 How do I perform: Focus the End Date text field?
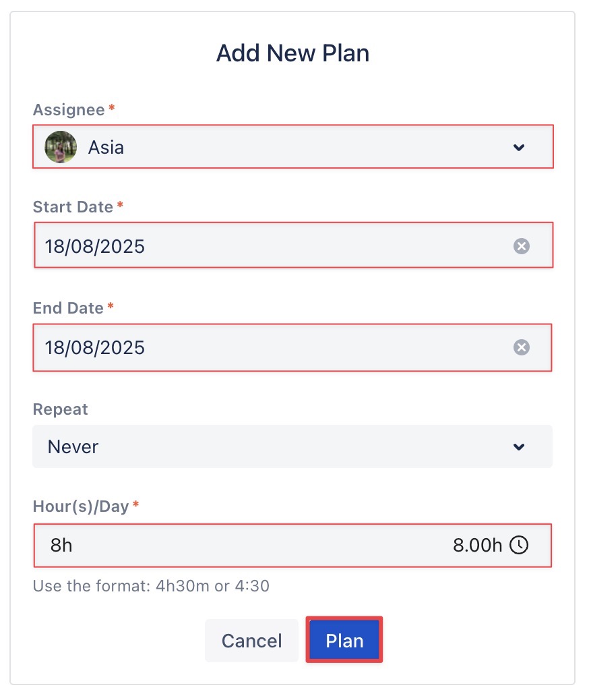(x=270, y=347)
